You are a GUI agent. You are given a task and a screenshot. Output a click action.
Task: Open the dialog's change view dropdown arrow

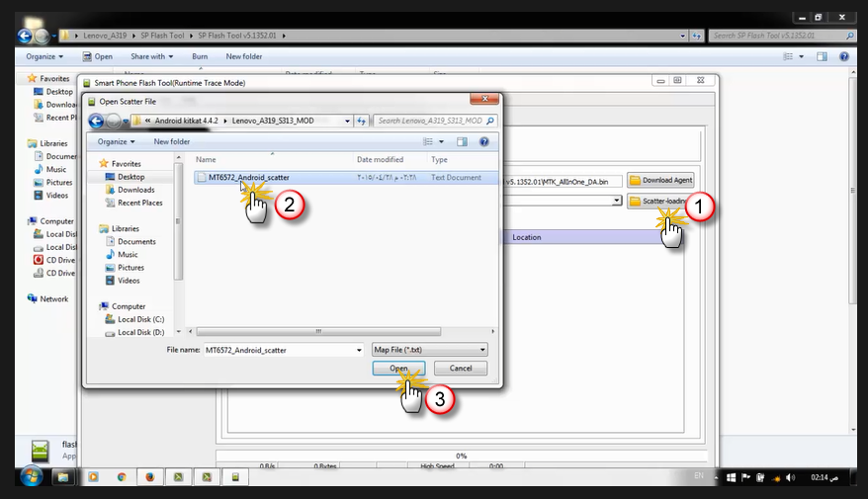tap(441, 141)
